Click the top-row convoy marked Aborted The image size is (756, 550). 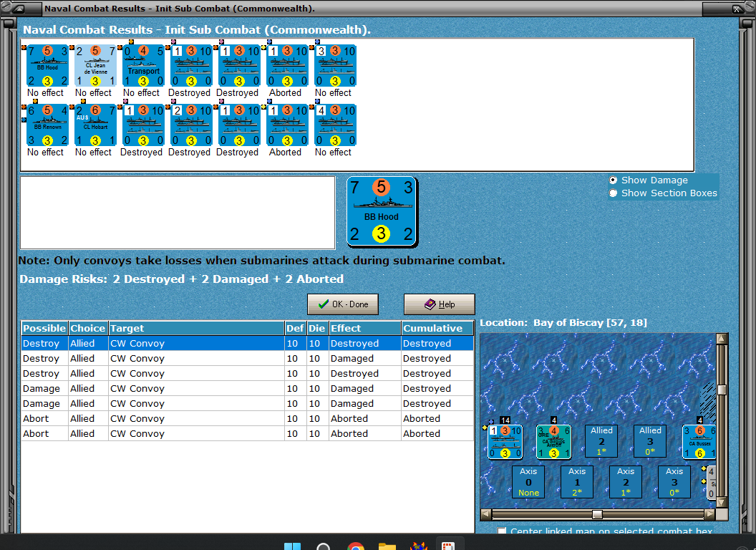pyautogui.click(x=287, y=66)
